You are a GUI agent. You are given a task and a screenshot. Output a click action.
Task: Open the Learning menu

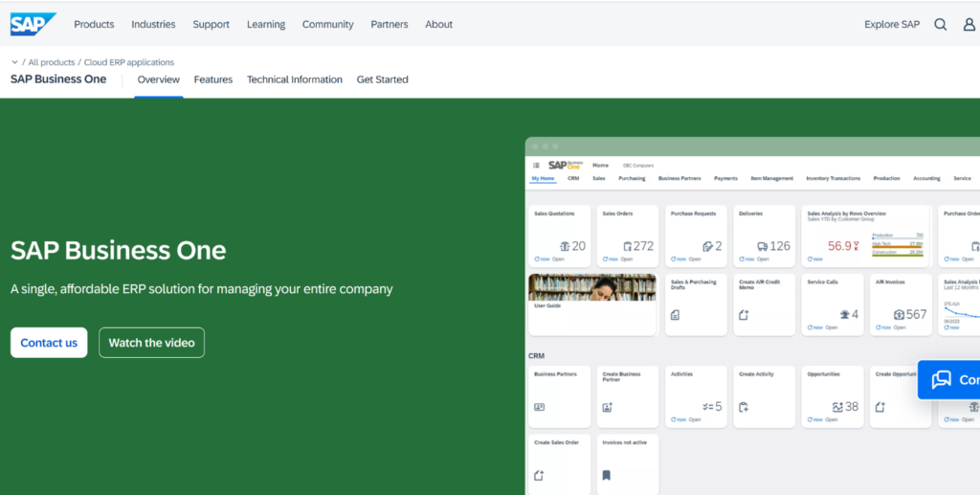pos(266,24)
